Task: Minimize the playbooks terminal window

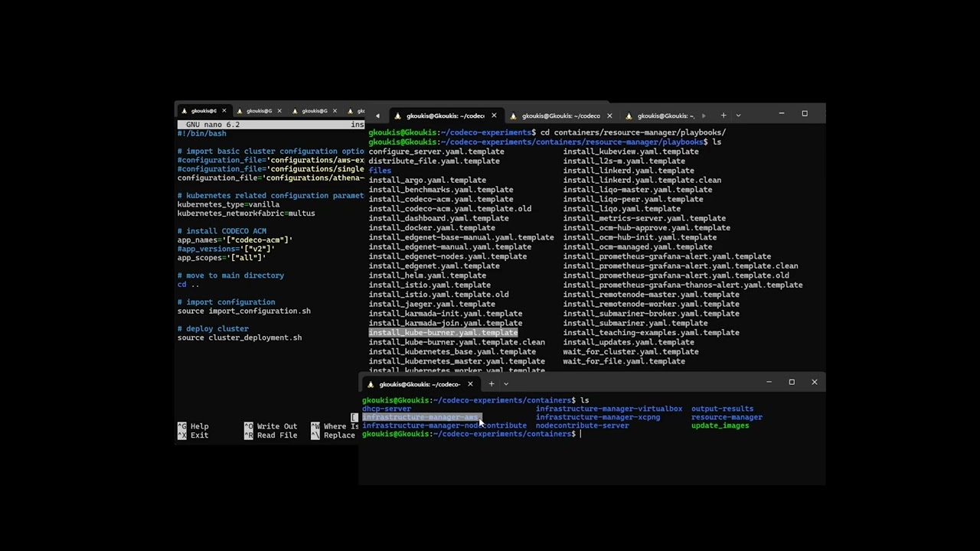Action: (x=781, y=113)
